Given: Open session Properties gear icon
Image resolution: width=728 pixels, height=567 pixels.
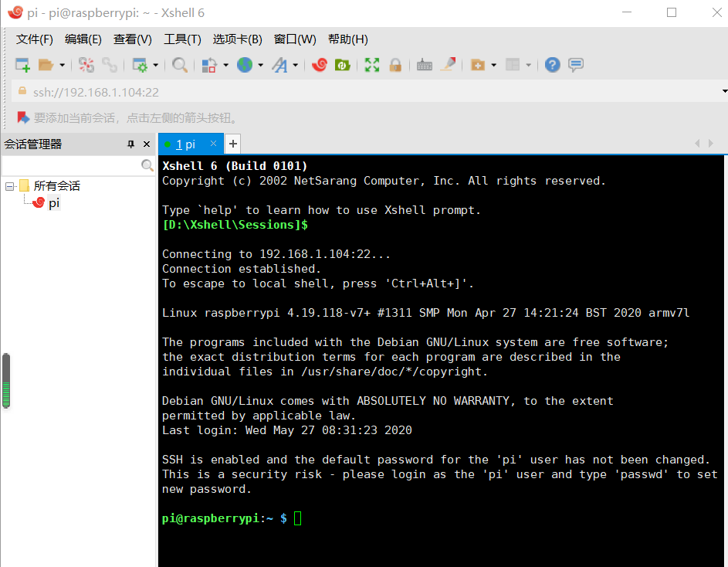Looking at the screenshot, I should click(140, 65).
